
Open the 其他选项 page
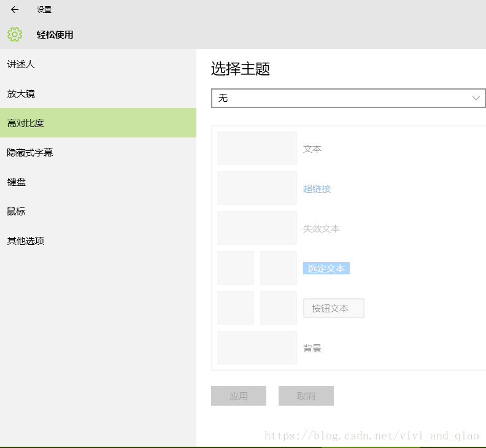pos(98,241)
